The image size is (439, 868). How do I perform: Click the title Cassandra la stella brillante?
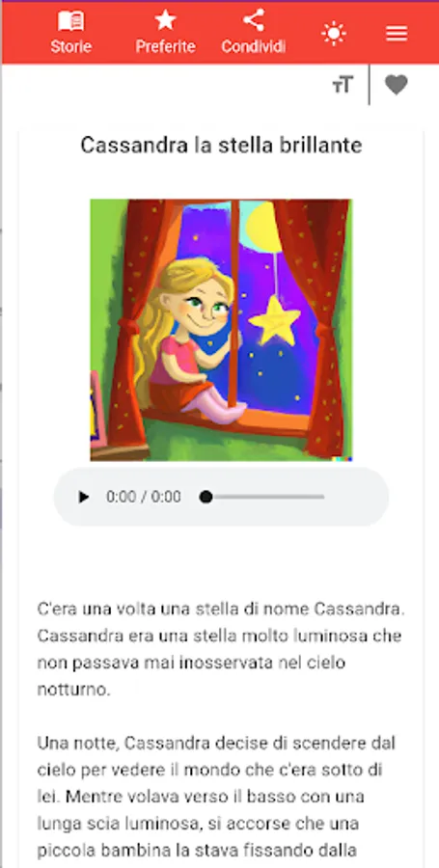click(x=221, y=146)
